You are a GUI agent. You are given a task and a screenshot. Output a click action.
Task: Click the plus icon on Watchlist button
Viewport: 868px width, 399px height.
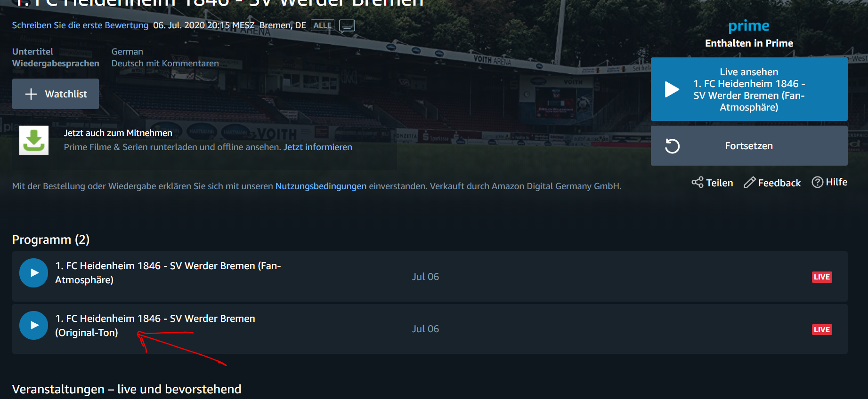coord(31,94)
